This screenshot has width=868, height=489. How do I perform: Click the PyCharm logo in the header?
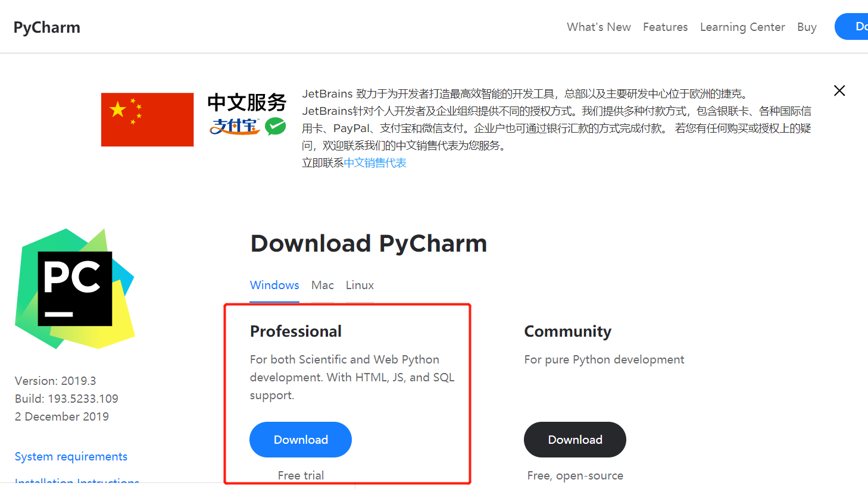[x=46, y=27]
